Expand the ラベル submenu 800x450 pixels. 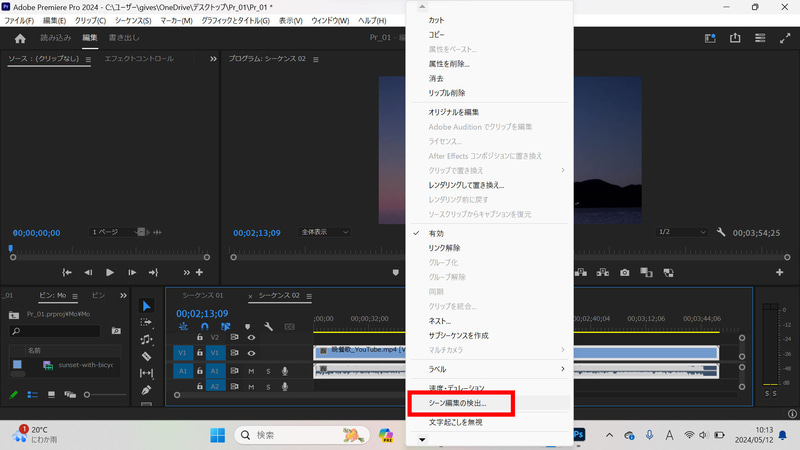tap(490, 369)
